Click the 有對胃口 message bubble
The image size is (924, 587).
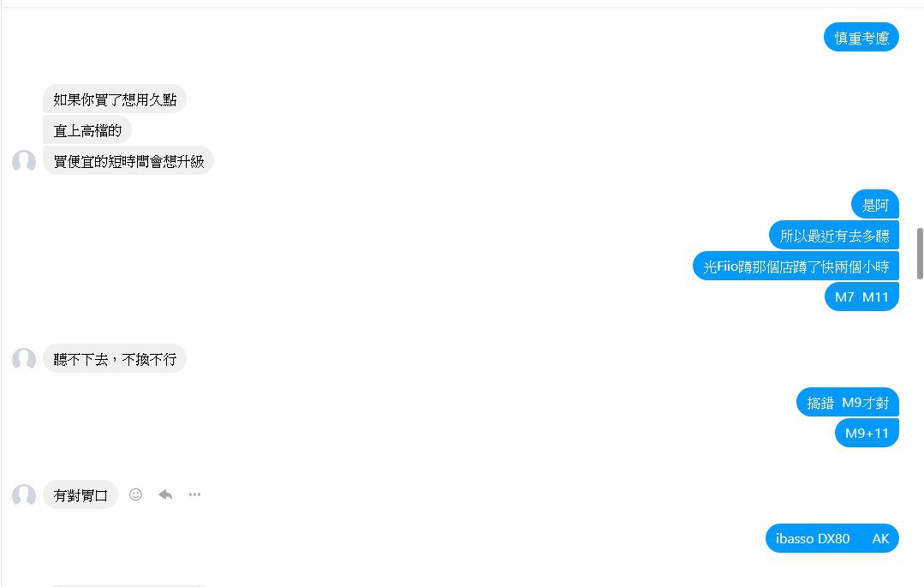tap(80, 494)
